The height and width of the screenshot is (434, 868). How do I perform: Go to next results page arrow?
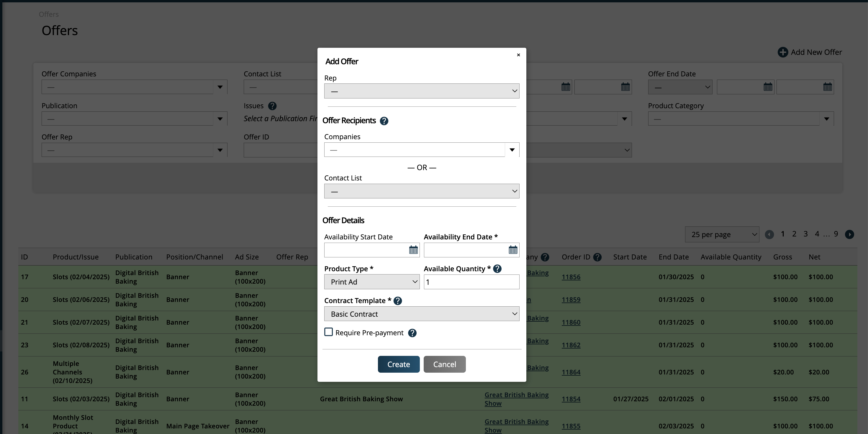849,234
